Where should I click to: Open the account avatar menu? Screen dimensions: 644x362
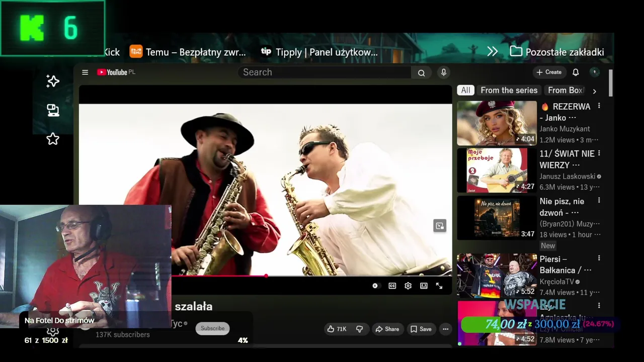tap(595, 72)
